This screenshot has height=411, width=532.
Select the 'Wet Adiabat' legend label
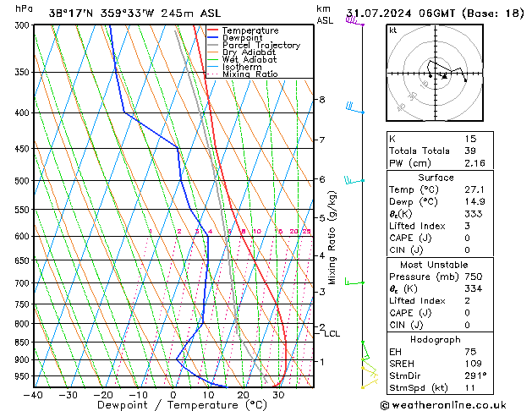coord(250,60)
